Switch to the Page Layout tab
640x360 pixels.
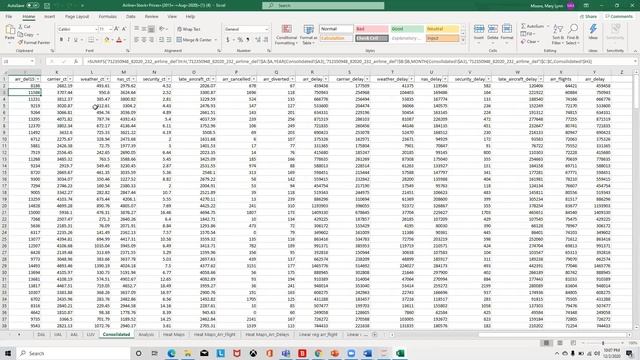(77, 17)
